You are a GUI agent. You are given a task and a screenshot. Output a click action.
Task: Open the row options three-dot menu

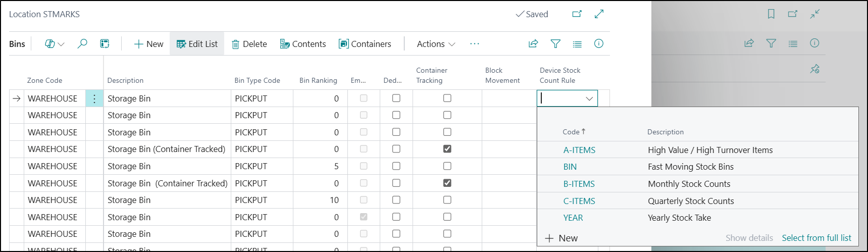(94, 98)
